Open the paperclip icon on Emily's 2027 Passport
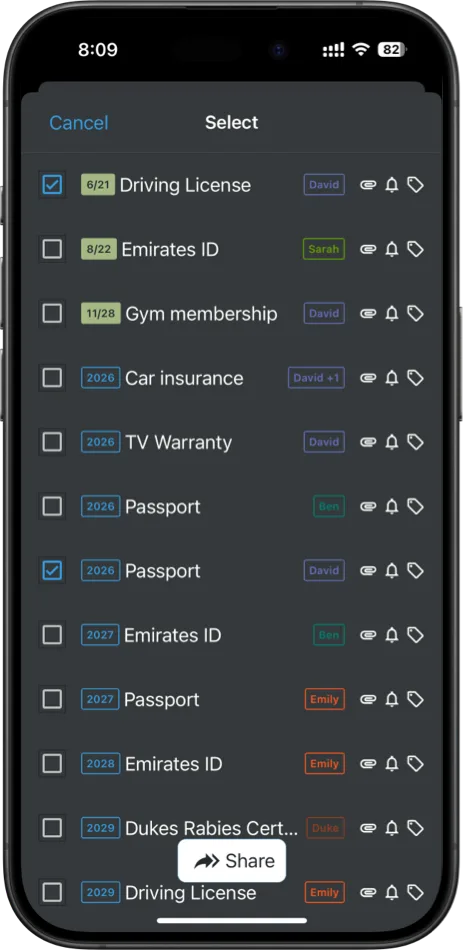Screen dimensions: 463x950 [x=368, y=699]
